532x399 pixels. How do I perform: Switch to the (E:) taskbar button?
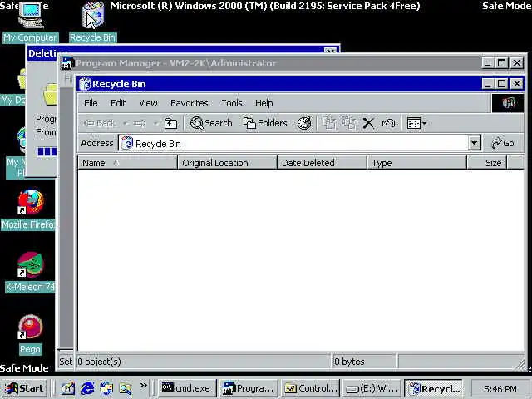pos(372,388)
